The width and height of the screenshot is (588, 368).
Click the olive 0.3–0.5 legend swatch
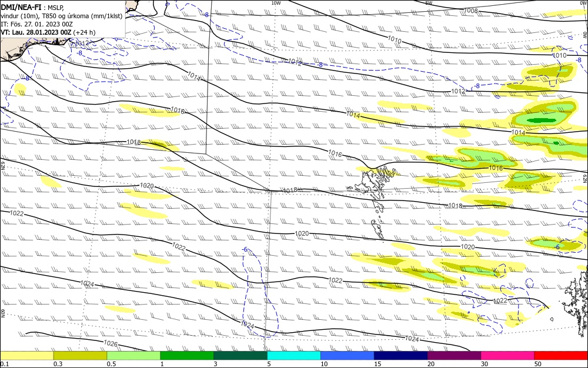coord(80,355)
